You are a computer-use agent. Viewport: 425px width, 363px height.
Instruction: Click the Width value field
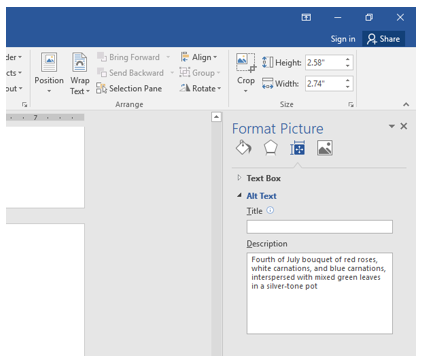click(324, 83)
